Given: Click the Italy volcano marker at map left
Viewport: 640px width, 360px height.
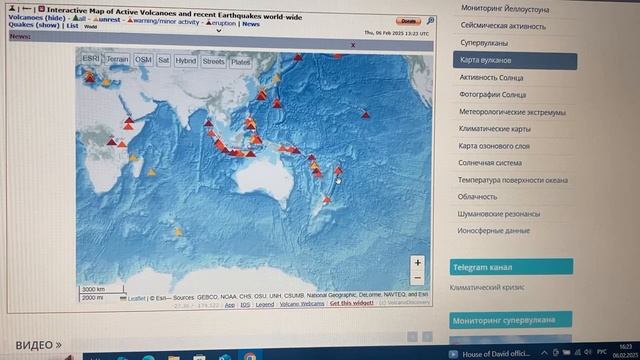Looking at the screenshot, I should (90, 78).
